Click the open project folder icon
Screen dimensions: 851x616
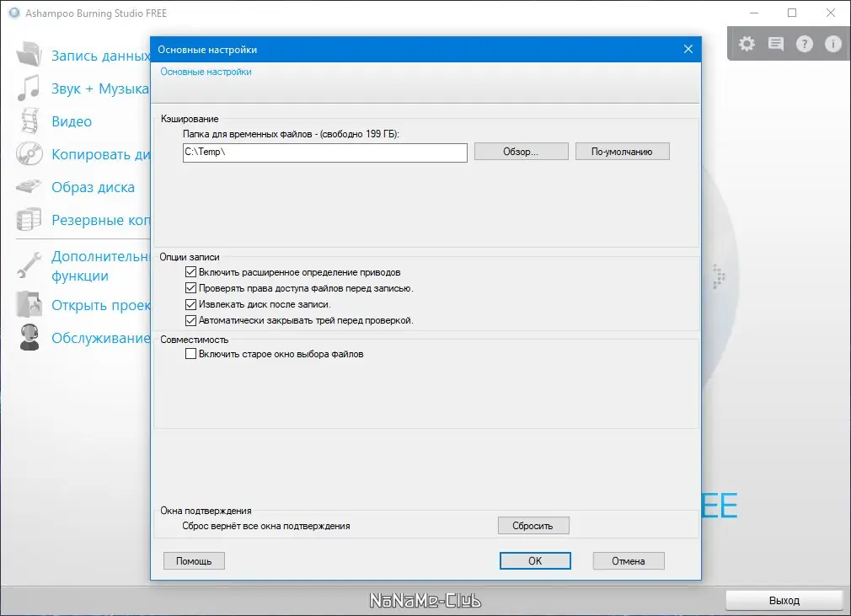[x=29, y=304]
